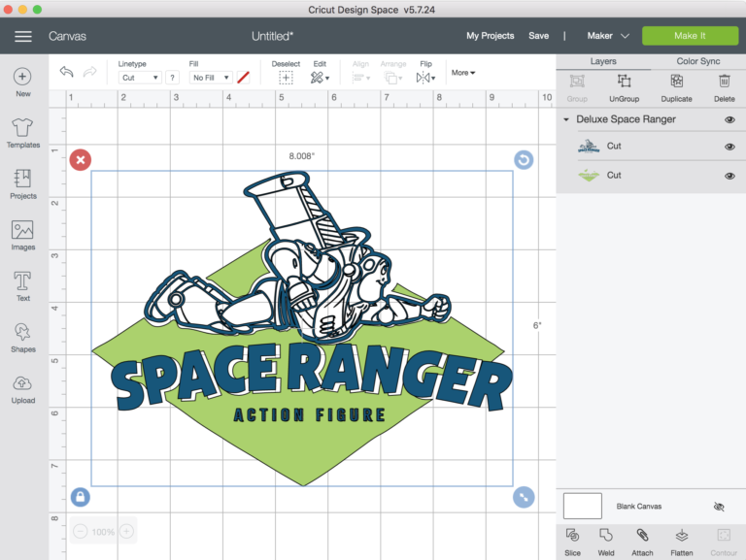Image resolution: width=746 pixels, height=560 pixels.
Task: Click the Deselect icon
Action: point(286,78)
